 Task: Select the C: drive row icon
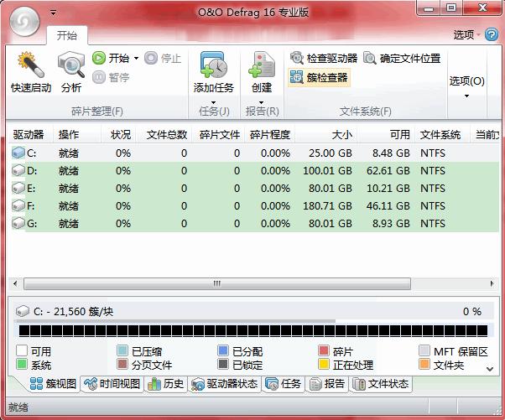click(18, 153)
